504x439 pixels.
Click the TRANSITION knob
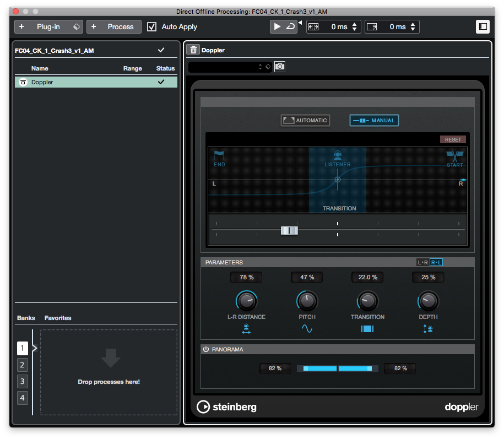tap(368, 301)
